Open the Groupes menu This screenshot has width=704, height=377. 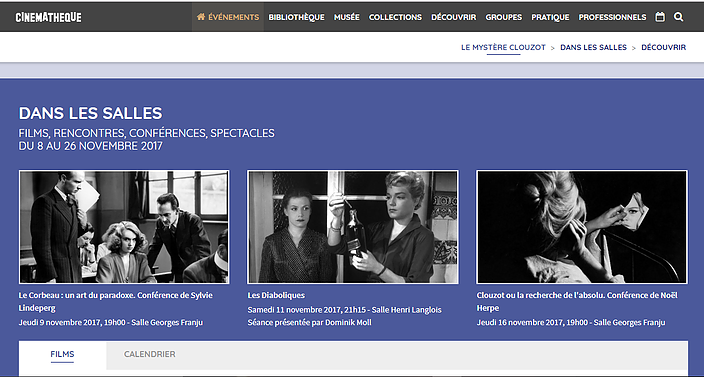[x=504, y=17]
